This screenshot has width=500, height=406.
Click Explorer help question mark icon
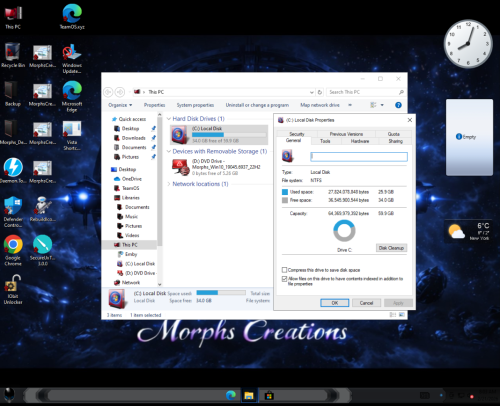click(398, 105)
